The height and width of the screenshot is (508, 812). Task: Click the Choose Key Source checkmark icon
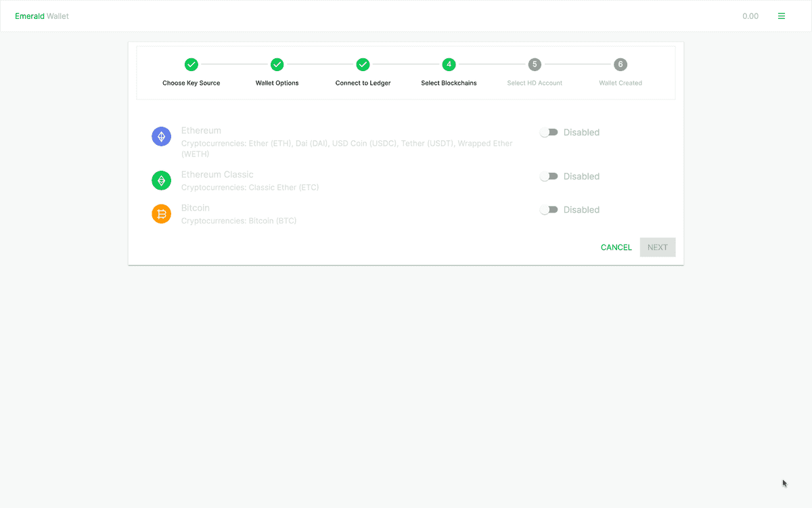[191, 64]
